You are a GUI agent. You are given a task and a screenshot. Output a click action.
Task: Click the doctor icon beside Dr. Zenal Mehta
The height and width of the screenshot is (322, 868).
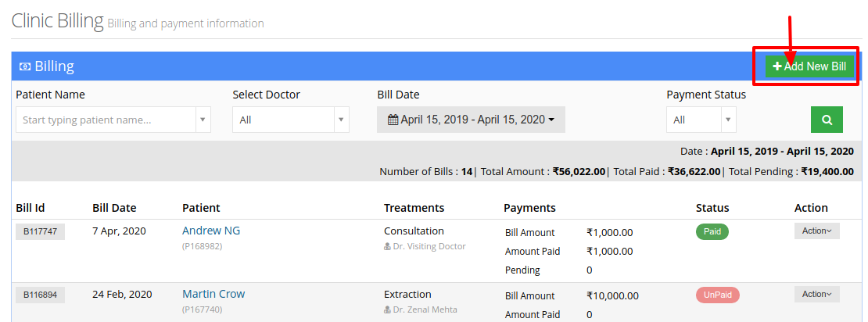pos(388,309)
